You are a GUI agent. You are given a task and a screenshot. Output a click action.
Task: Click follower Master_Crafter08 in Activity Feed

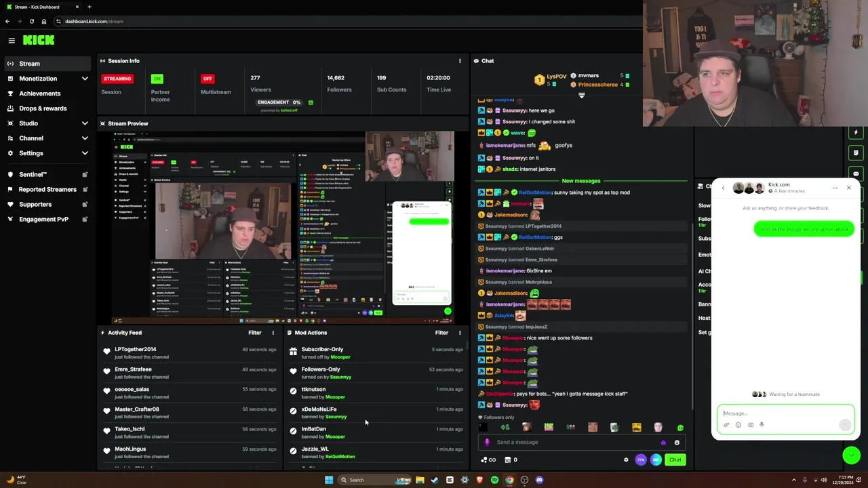[x=137, y=409]
